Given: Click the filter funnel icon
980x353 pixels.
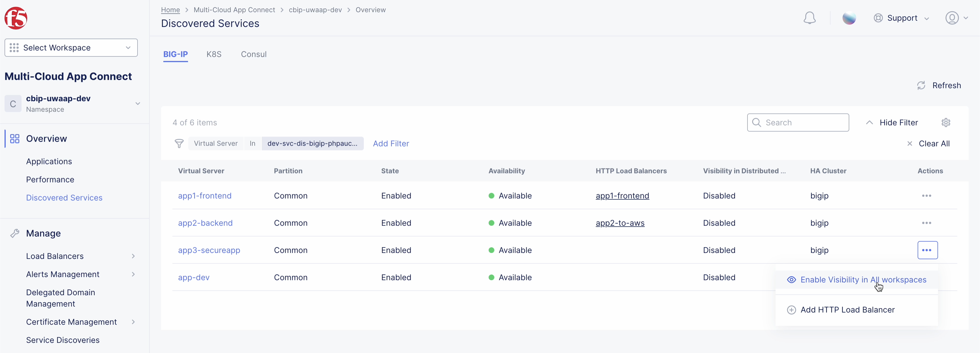Looking at the screenshot, I should 179,143.
